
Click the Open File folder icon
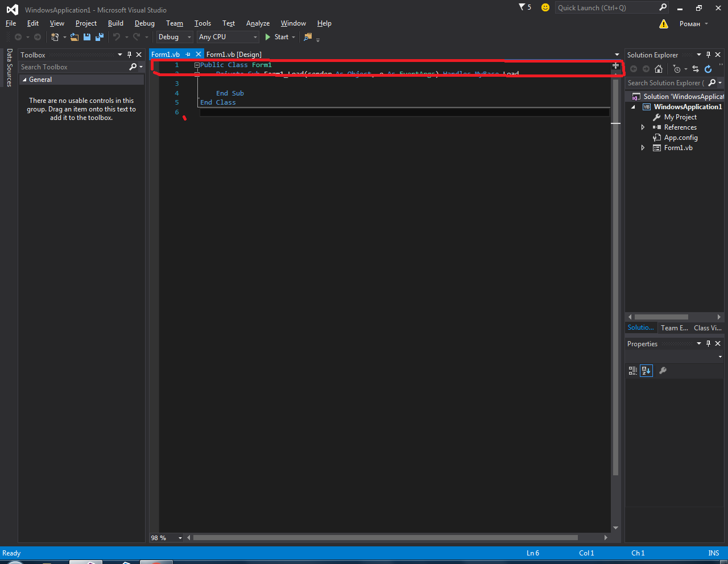(x=75, y=37)
